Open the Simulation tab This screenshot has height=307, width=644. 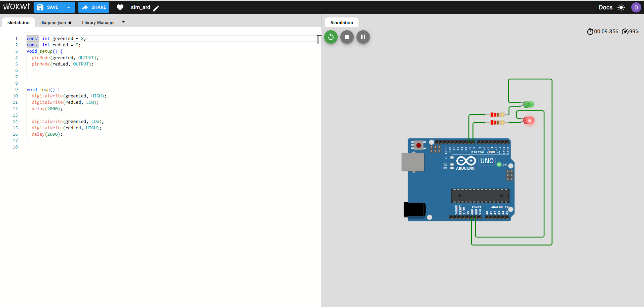[x=341, y=22]
